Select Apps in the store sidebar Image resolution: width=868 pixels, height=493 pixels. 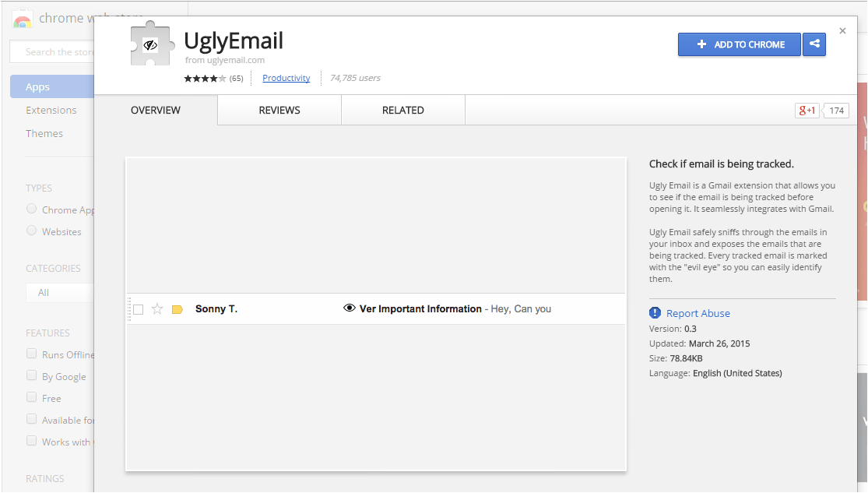point(52,86)
